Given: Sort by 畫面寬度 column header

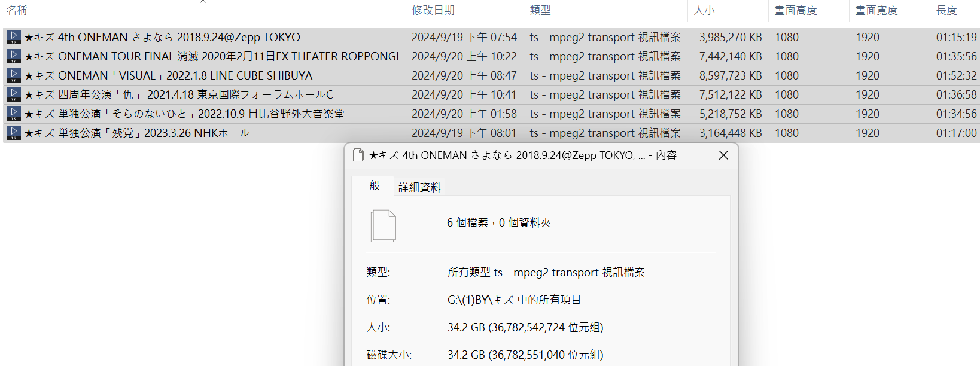Looking at the screenshot, I should coord(876,10).
